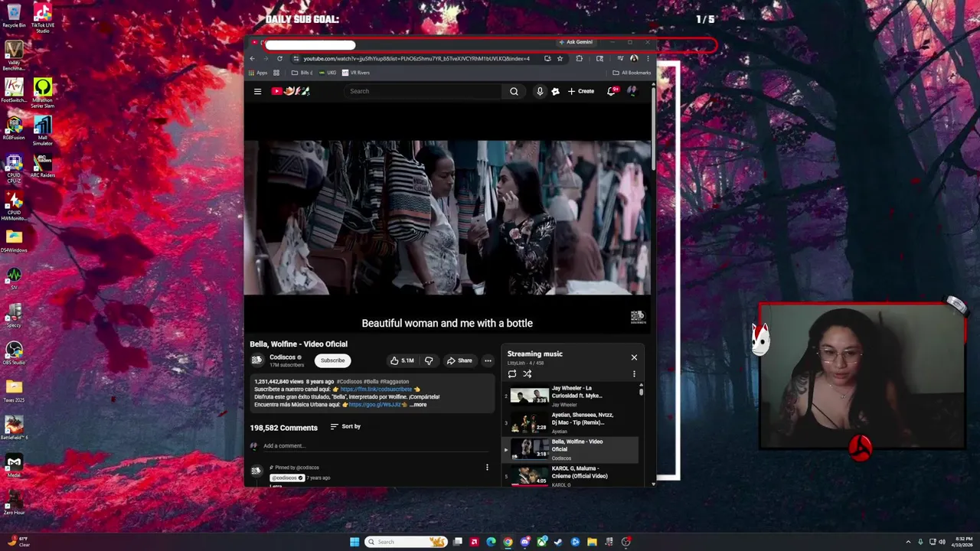The width and height of the screenshot is (980, 551).
Task: Like the video with 5.1M thumbs up
Action: click(x=402, y=360)
